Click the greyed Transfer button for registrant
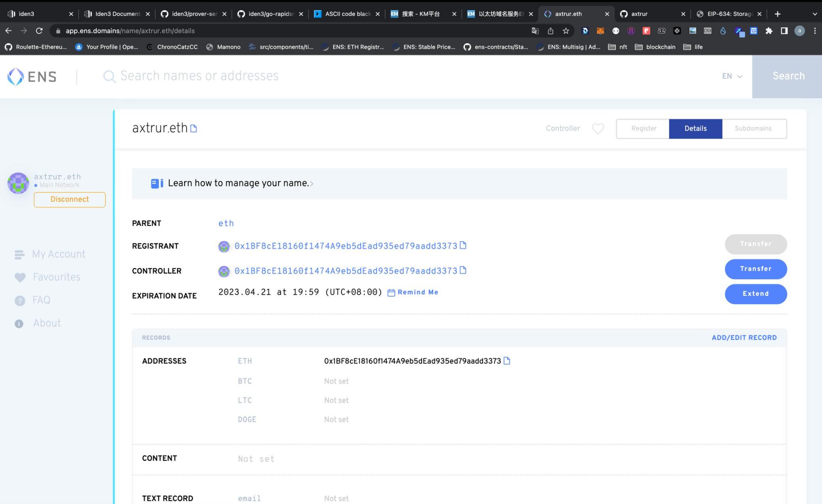 pos(756,244)
